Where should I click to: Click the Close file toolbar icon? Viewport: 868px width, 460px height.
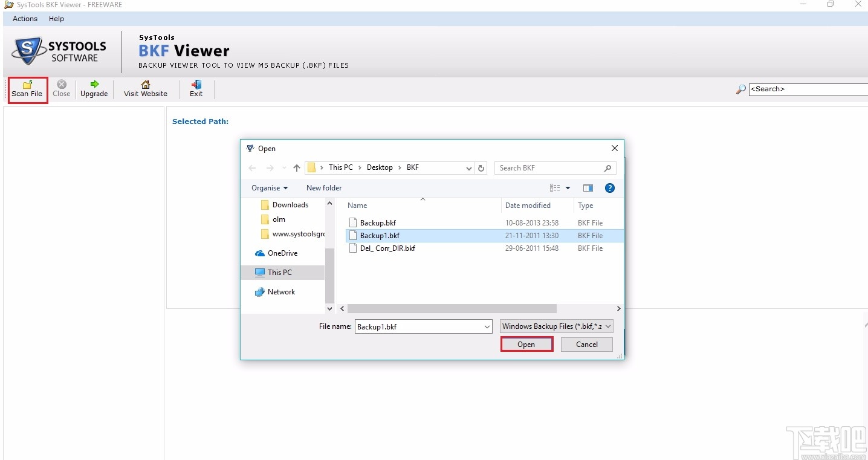click(61, 89)
